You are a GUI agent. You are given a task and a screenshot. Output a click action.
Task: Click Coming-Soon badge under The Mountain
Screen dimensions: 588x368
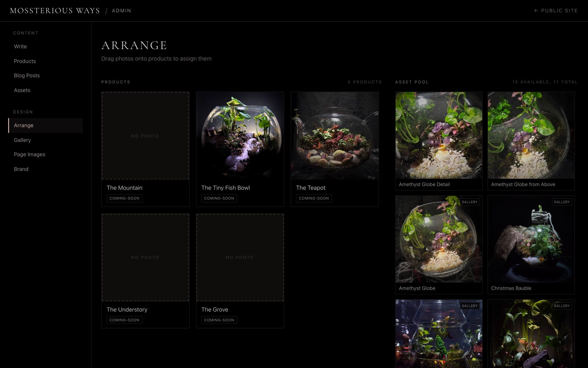click(x=124, y=198)
